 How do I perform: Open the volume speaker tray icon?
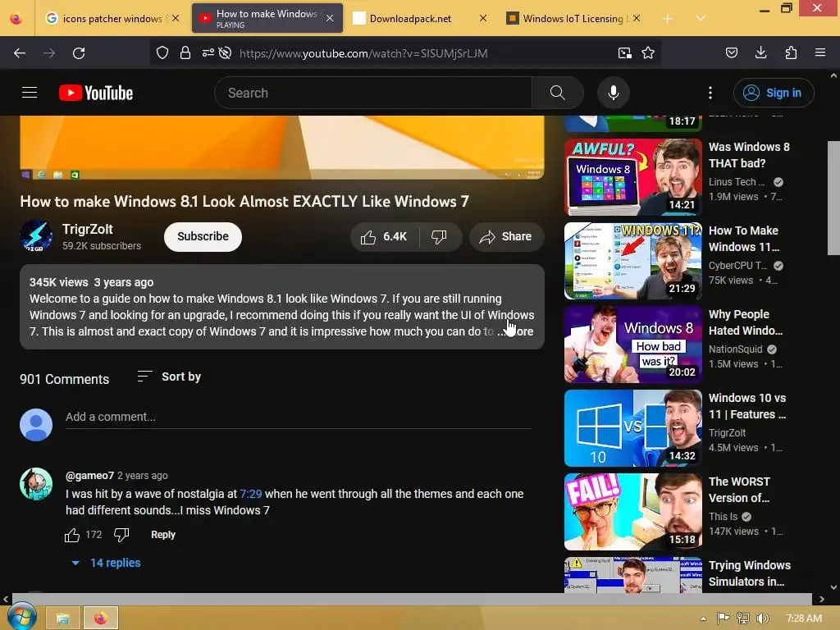tap(762, 619)
